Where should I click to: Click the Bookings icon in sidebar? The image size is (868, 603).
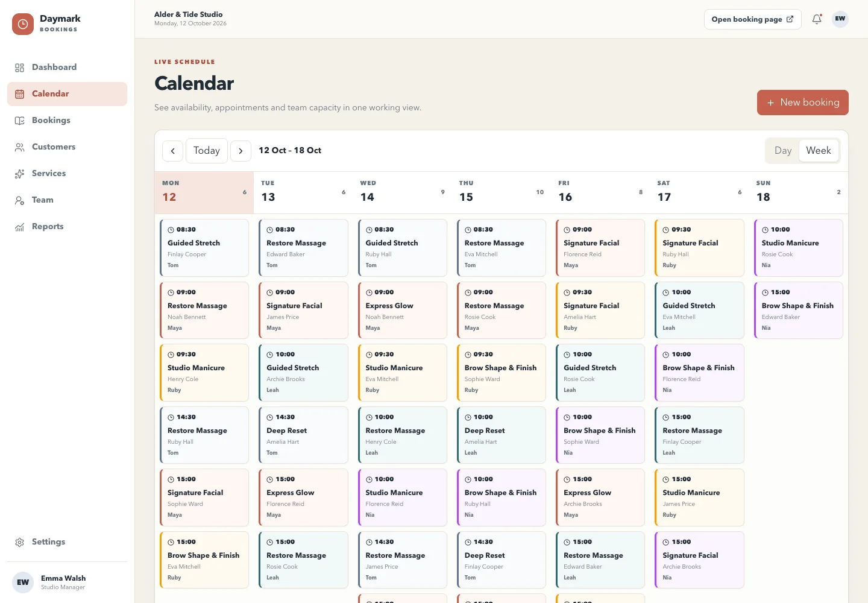click(20, 121)
